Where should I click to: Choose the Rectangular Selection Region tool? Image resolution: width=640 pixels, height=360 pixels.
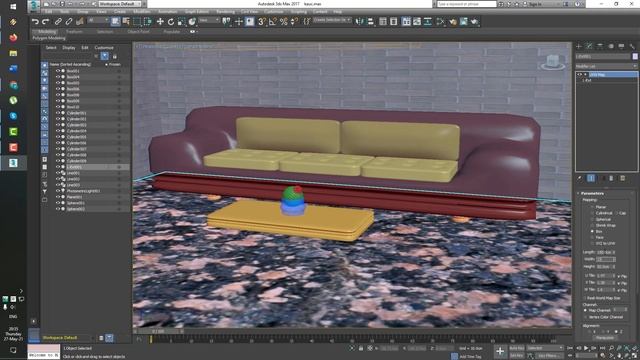click(137, 22)
